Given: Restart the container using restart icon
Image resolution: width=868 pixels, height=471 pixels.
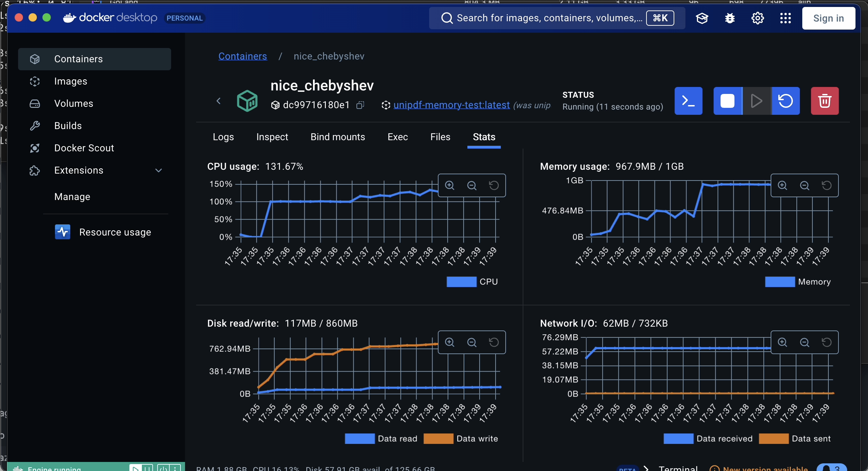Looking at the screenshot, I should tap(786, 101).
